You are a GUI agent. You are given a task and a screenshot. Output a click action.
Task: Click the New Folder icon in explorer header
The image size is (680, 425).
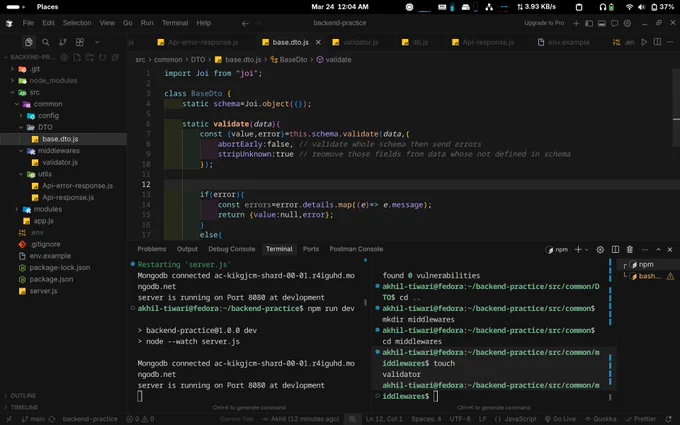90,57
